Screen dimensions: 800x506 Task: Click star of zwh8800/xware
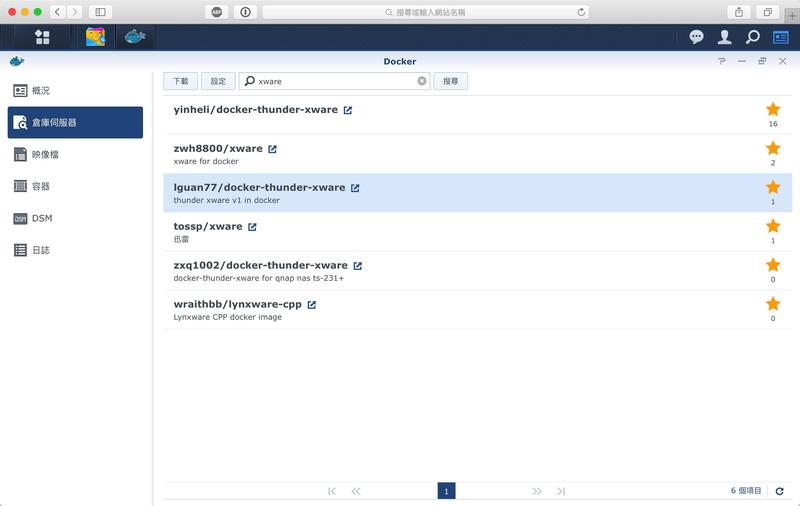click(x=773, y=148)
